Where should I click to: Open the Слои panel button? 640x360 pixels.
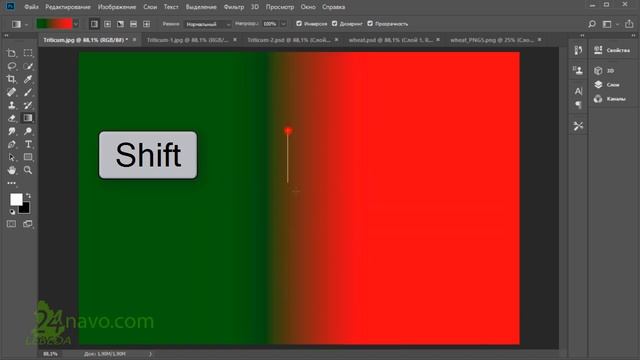pyautogui.click(x=607, y=84)
